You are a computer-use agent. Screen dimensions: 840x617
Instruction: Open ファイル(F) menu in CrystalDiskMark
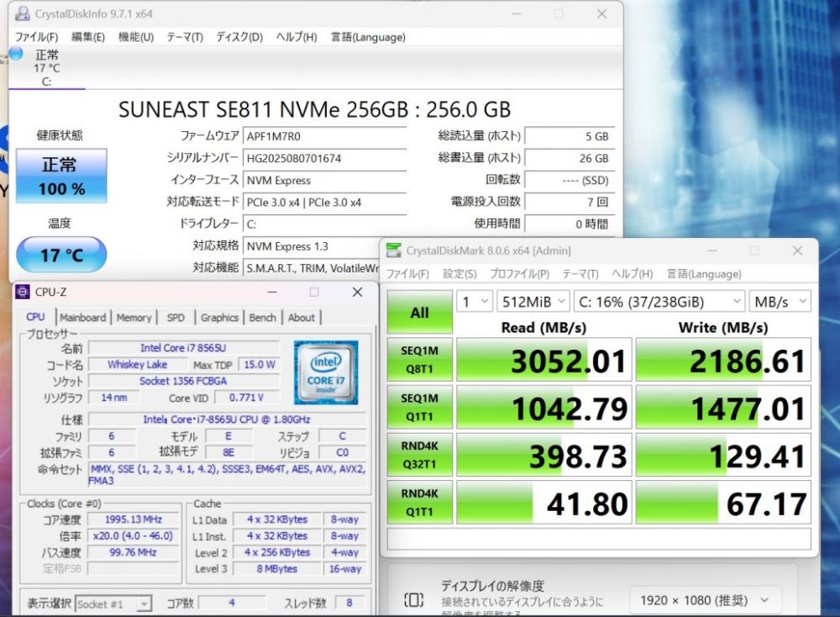407,274
